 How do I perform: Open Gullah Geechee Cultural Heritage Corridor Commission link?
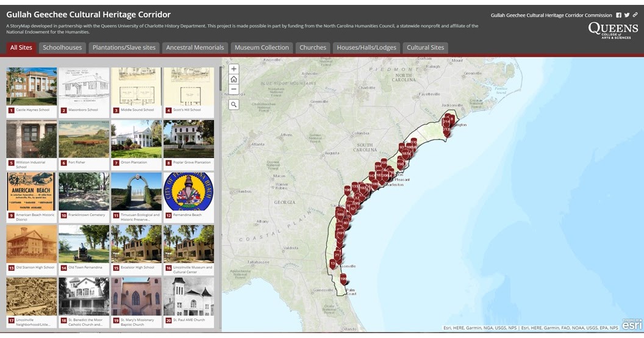pos(551,15)
